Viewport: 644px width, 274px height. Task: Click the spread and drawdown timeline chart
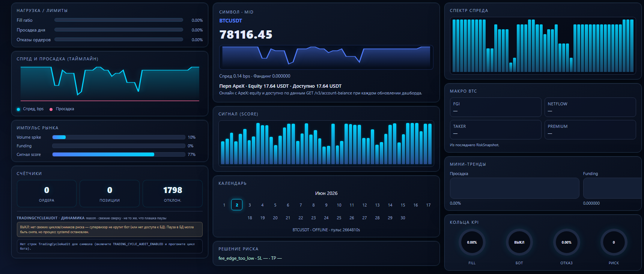pyautogui.click(x=110, y=84)
